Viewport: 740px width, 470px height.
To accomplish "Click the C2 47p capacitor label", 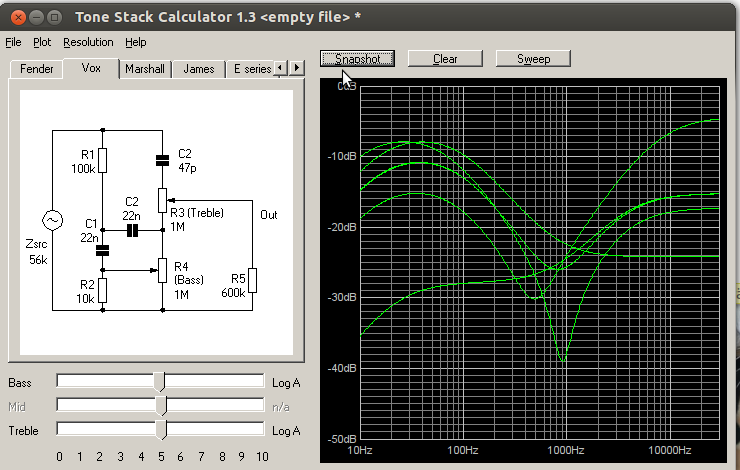I will point(187,160).
